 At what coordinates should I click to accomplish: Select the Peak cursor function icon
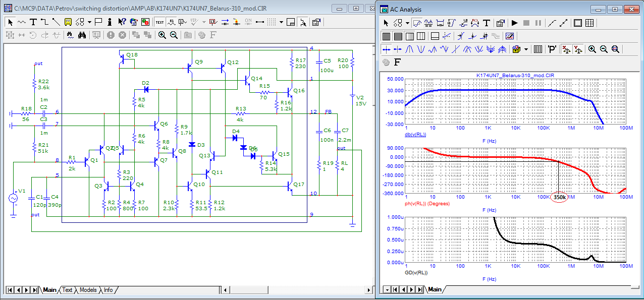(x=410, y=49)
